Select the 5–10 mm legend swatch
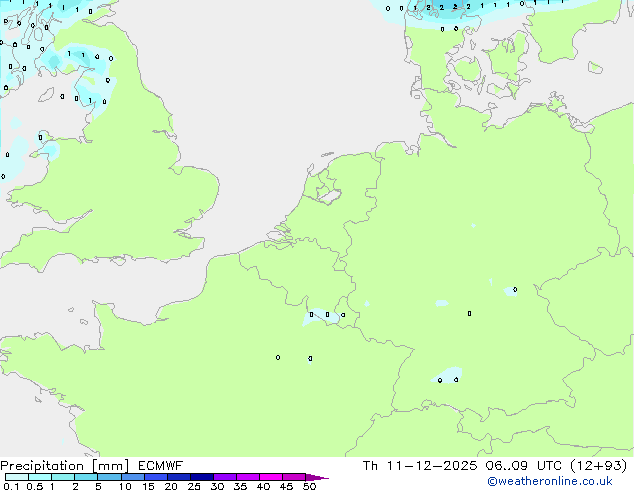 pyautogui.click(x=109, y=477)
